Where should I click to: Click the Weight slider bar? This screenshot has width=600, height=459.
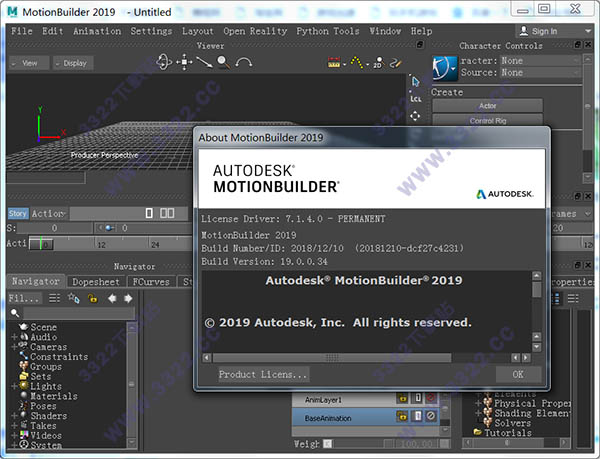(x=359, y=444)
